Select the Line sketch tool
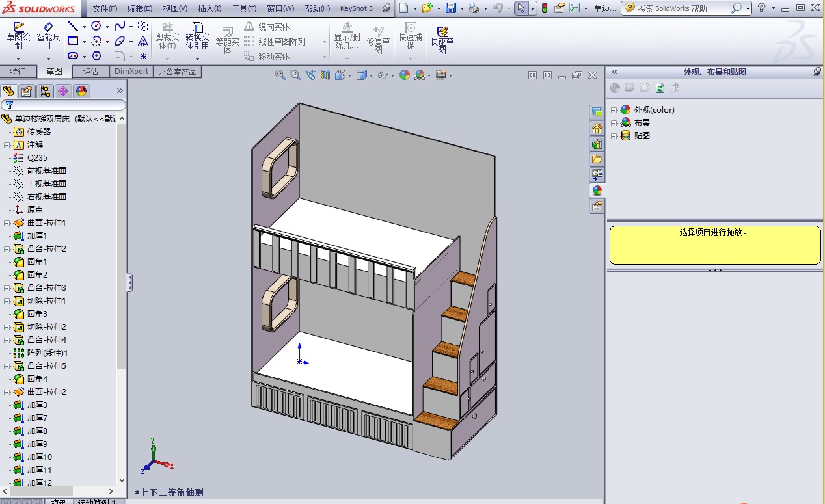Image resolution: width=825 pixels, height=504 pixels. (73, 26)
